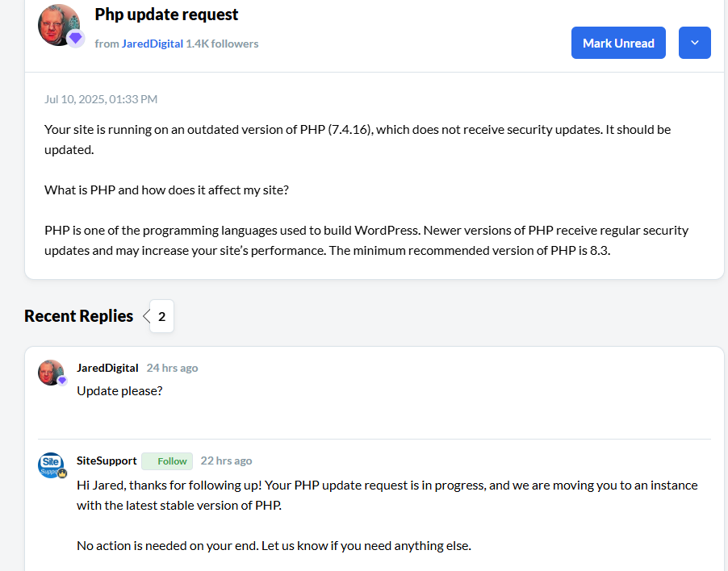Click the '22 hrs ago' reply timestamp
Screen dimensions: 728x571
[226, 461]
